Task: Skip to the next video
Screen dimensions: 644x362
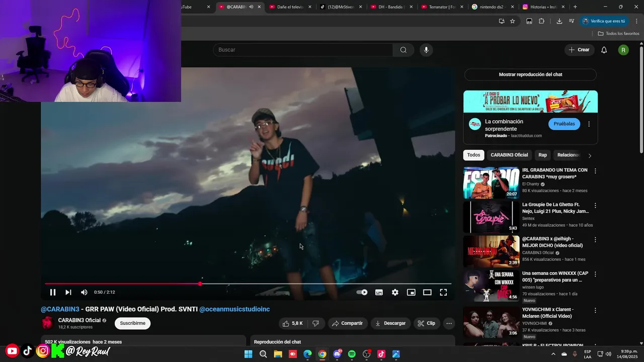Action: [68, 292]
